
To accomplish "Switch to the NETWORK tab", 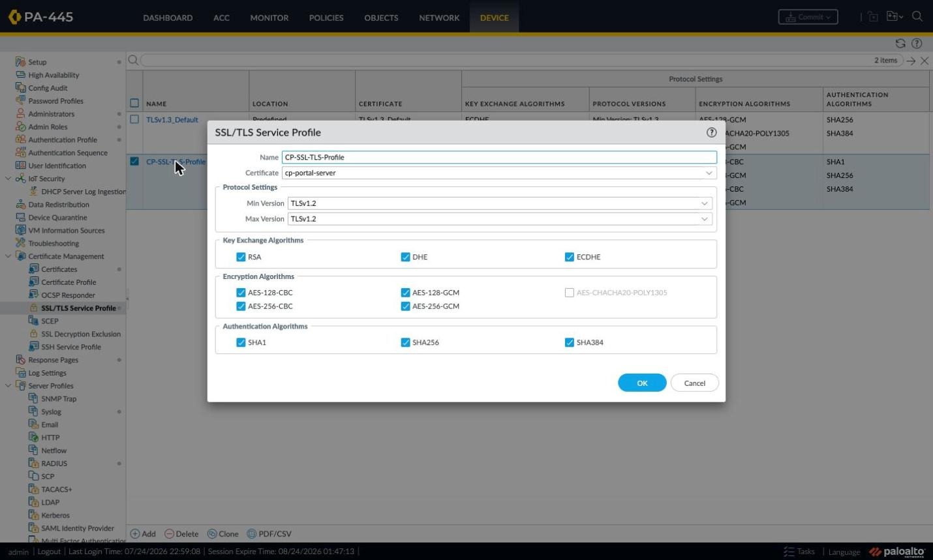I will pos(439,18).
